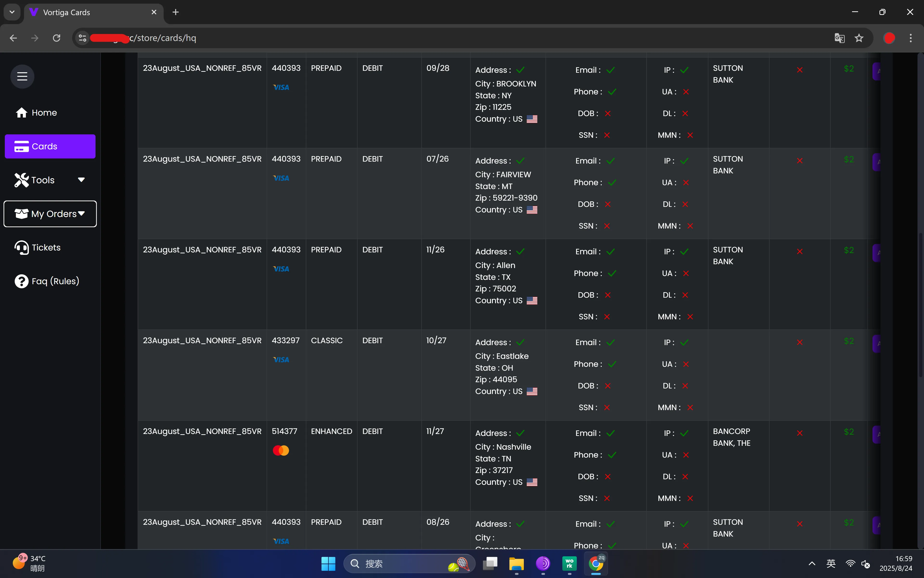Expand the Tools dropdown in sidebar
This screenshot has width=924, height=578.
point(50,180)
